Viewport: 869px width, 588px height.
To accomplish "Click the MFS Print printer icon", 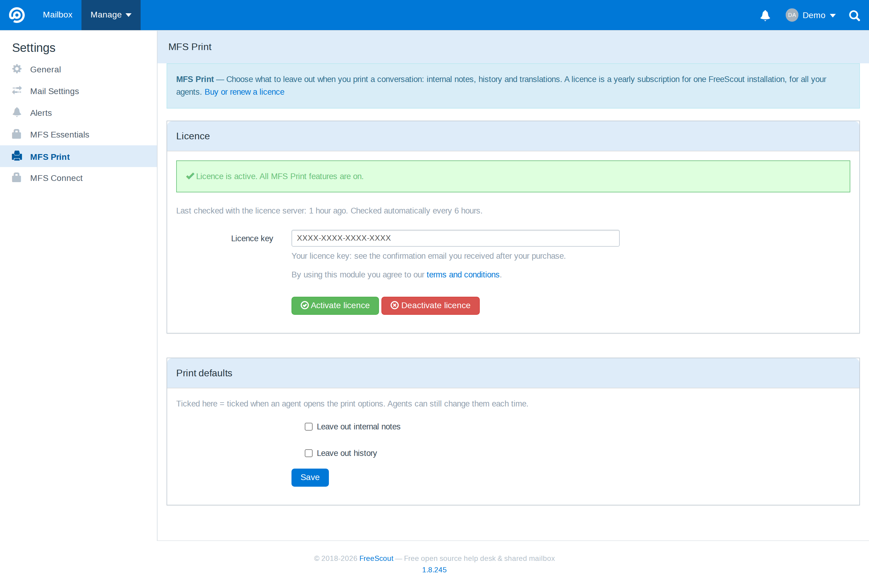I will click(17, 156).
